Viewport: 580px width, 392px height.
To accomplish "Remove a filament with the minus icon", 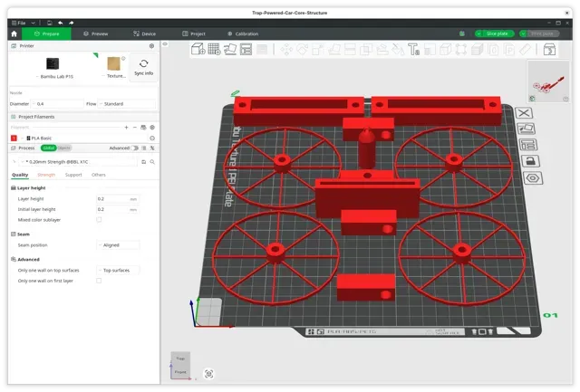I will coord(135,128).
